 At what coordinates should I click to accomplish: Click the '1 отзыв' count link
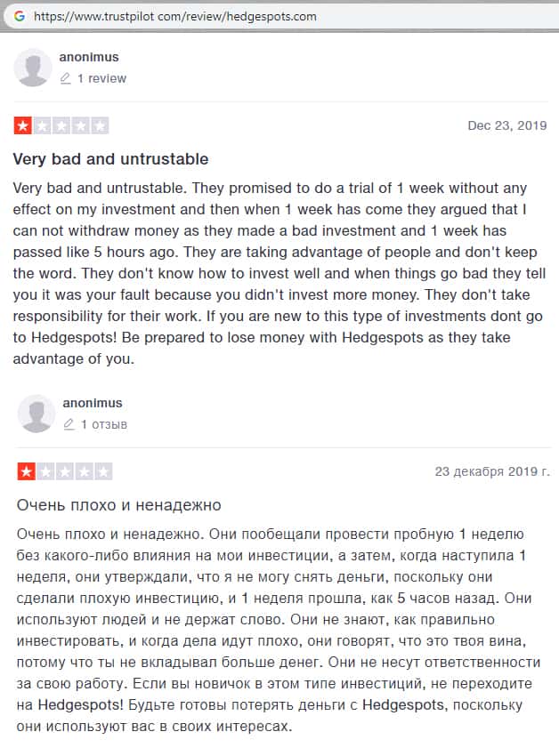point(104,424)
